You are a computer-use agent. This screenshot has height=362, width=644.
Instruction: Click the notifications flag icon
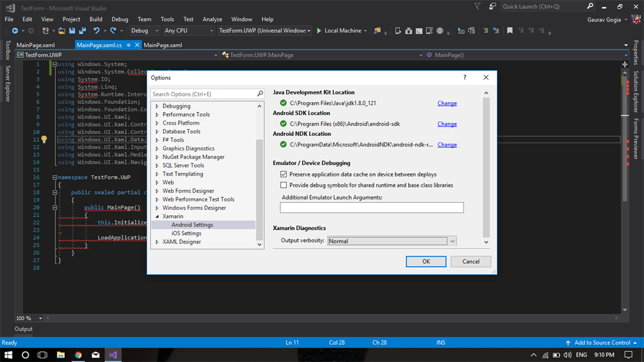(x=477, y=6)
